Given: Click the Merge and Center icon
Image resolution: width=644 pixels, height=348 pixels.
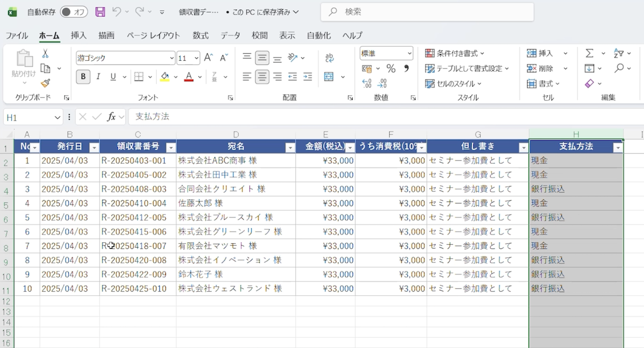Looking at the screenshot, I should 329,77.
